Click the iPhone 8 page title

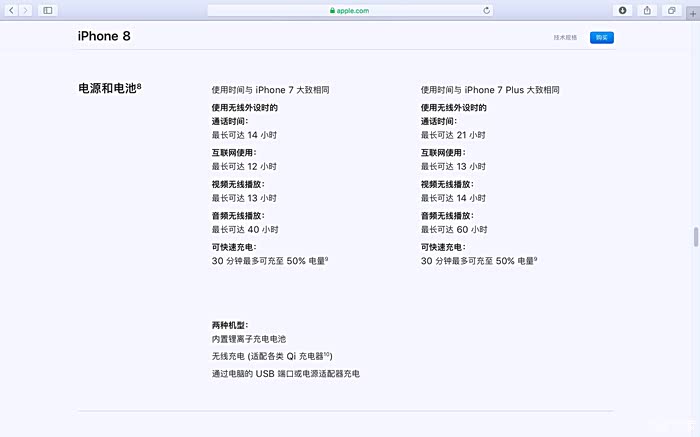coord(104,36)
